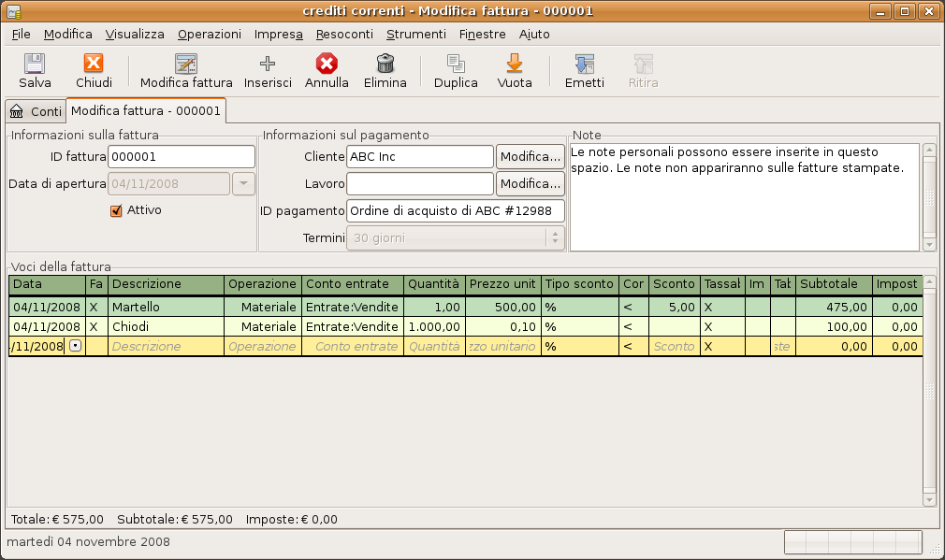Click Modifica... button next to Cliente

(531, 156)
